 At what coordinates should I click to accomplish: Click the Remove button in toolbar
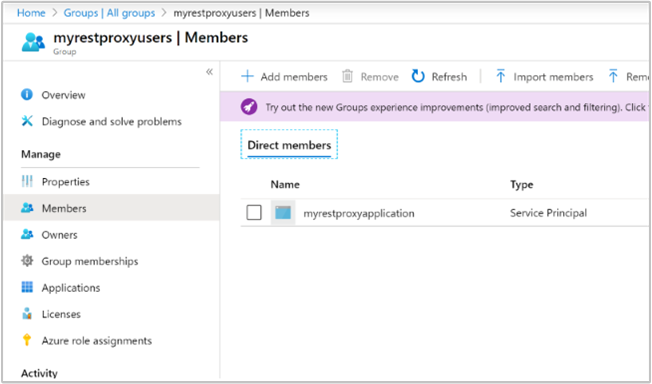point(370,77)
